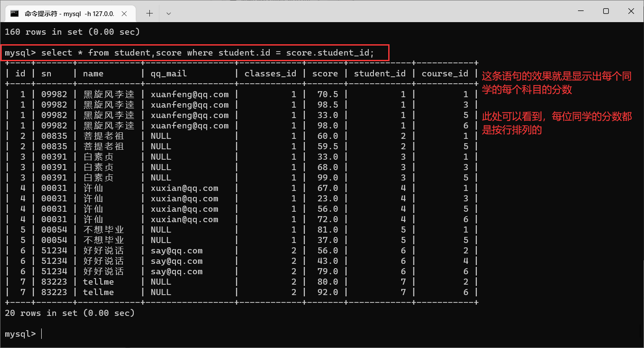This screenshot has height=348, width=644.
Task: Click red note about per-subject scores
Action: click(x=556, y=82)
